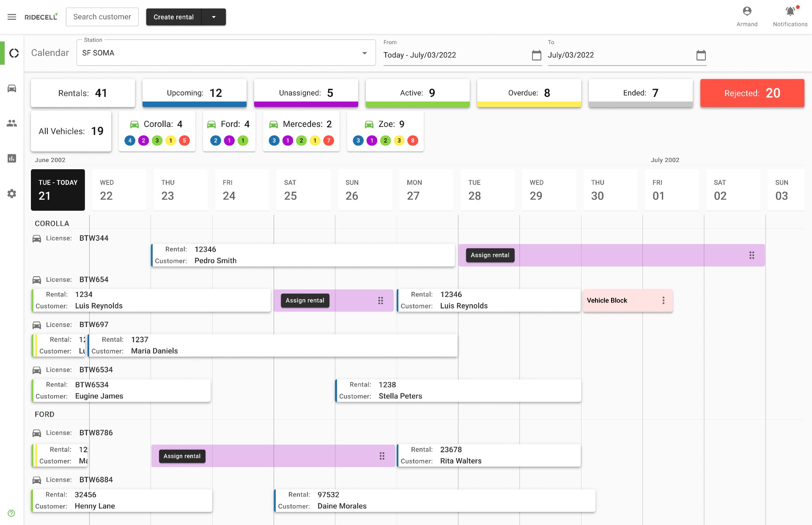812x525 pixels.
Task: Click the Create rental button
Action: click(x=174, y=17)
